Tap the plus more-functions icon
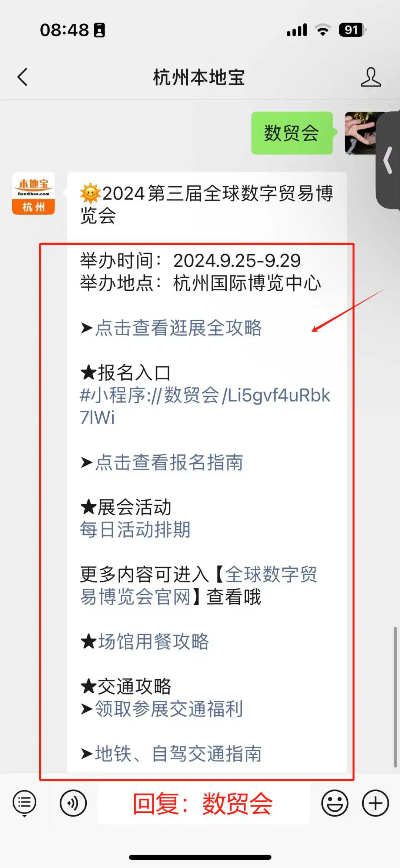The width and height of the screenshot is (400, 868). pyautogui.click(x=376, y=803)
